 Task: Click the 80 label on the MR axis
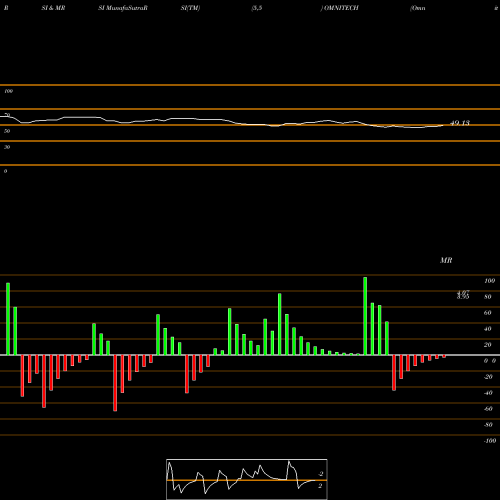488,297
